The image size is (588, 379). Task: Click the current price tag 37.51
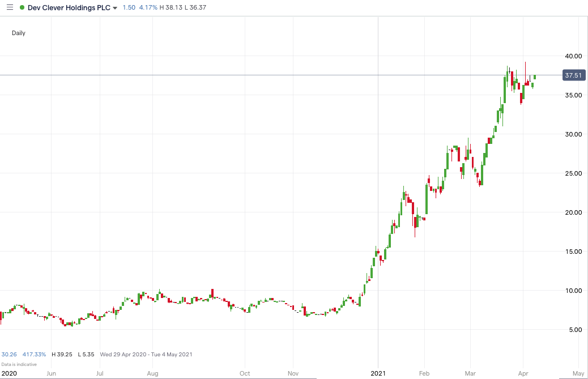coord(573,75)
